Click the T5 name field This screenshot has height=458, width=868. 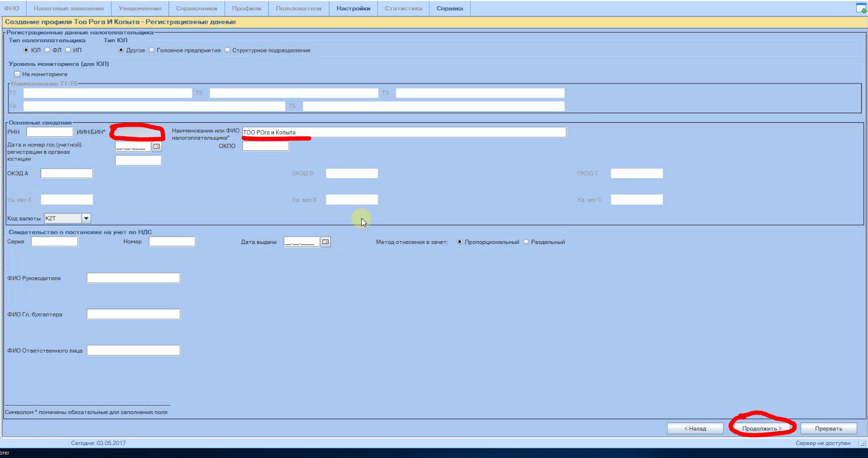tap(433, 106)
